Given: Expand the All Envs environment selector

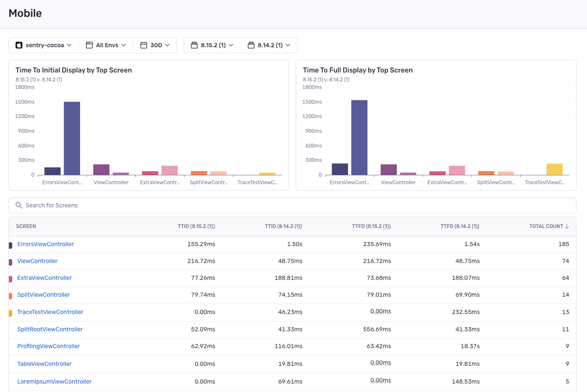Looking at the screenshot, I should 106,45.
